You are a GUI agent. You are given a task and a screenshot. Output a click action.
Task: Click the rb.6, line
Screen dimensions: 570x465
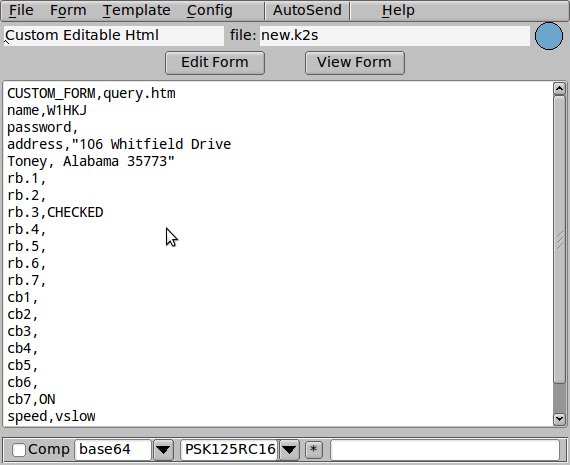(x=27, y=263)
